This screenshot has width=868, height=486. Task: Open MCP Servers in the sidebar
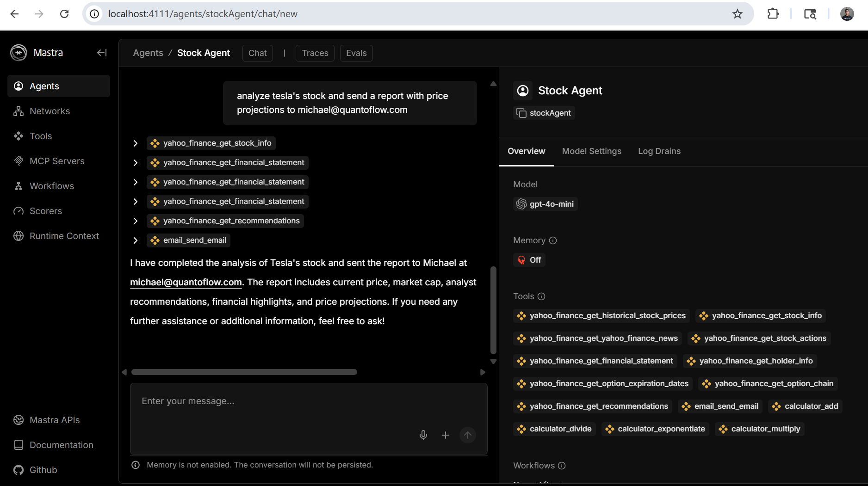(59, 161)
